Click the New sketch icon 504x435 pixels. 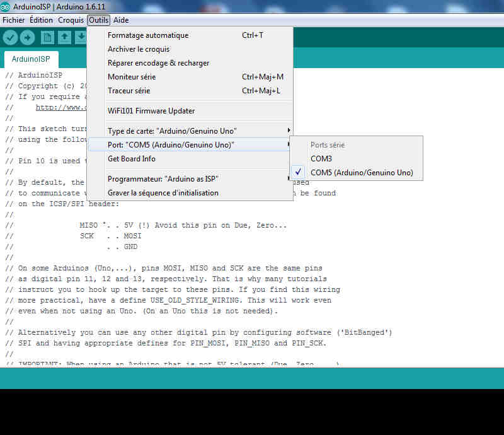47,37
